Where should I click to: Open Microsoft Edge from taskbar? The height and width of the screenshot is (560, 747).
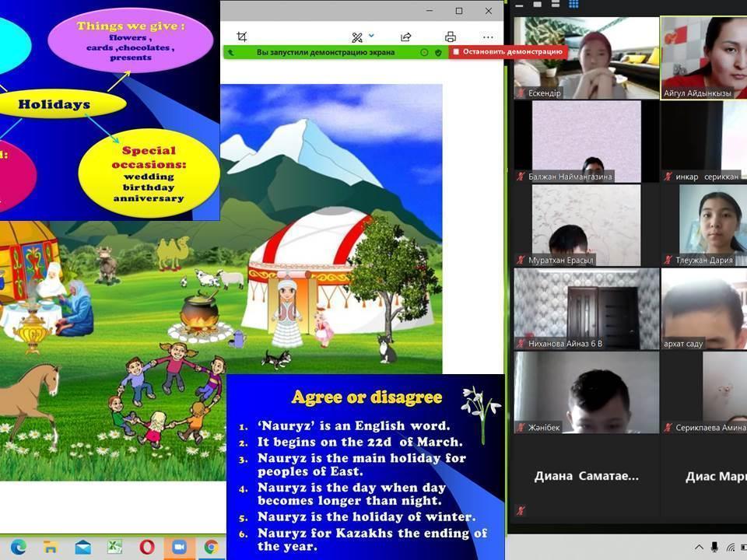(19, 547)
